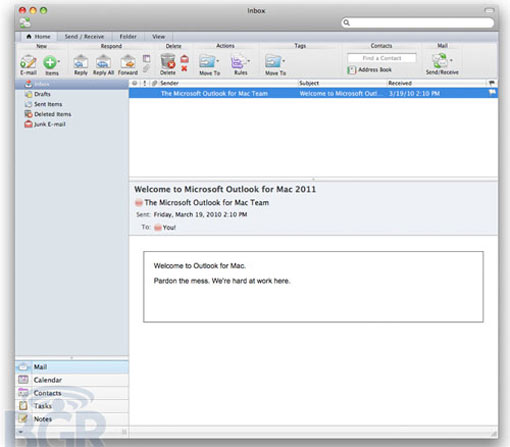This screenshot has height=447, width=510.
Task: Expand the Send/Receive dropdown arrow
Action: [x=451, y=60]
